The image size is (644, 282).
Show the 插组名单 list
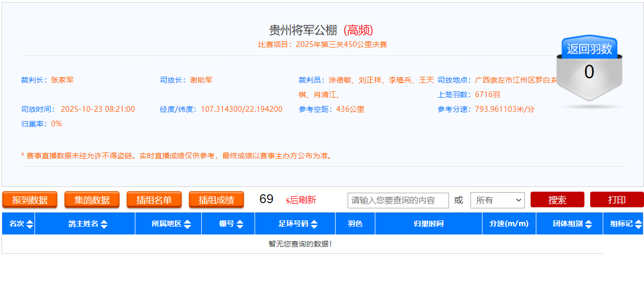(154, 200)
